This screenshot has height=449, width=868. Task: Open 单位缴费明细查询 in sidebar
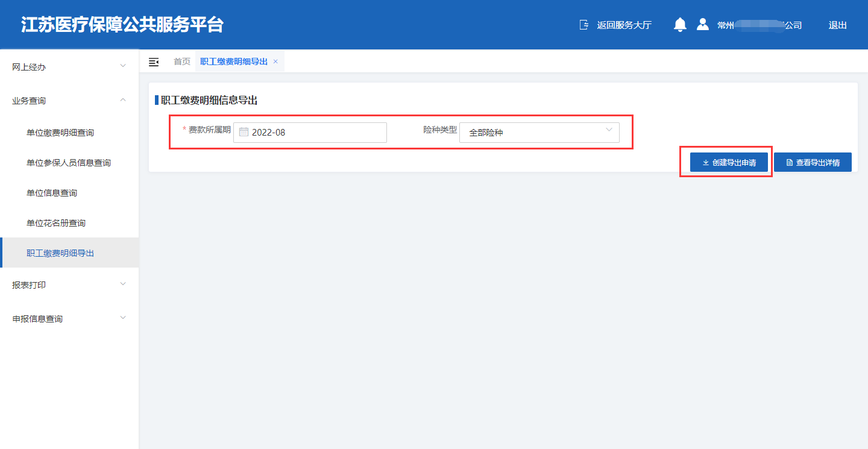(x=60, y=133)
